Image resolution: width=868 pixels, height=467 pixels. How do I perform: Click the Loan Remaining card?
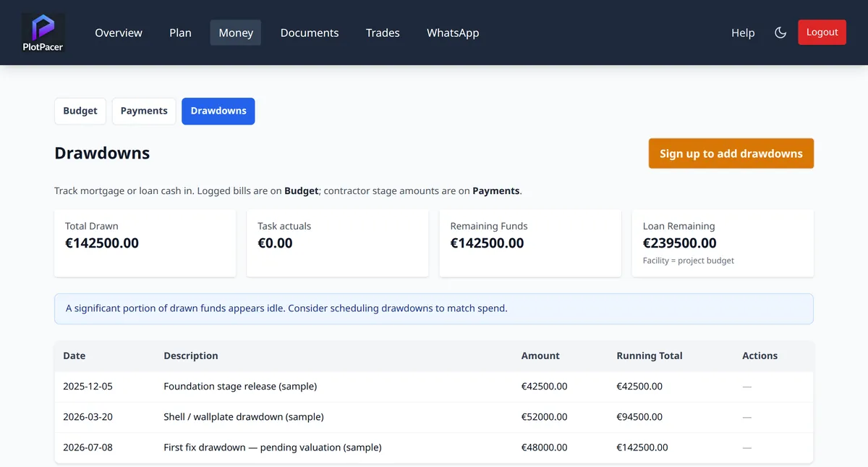723,243
